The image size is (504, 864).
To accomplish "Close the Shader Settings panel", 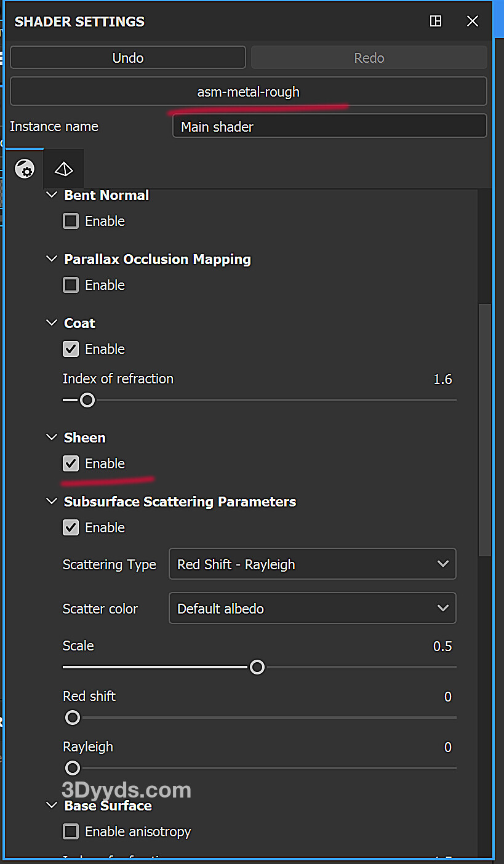I will coord(473,22).
